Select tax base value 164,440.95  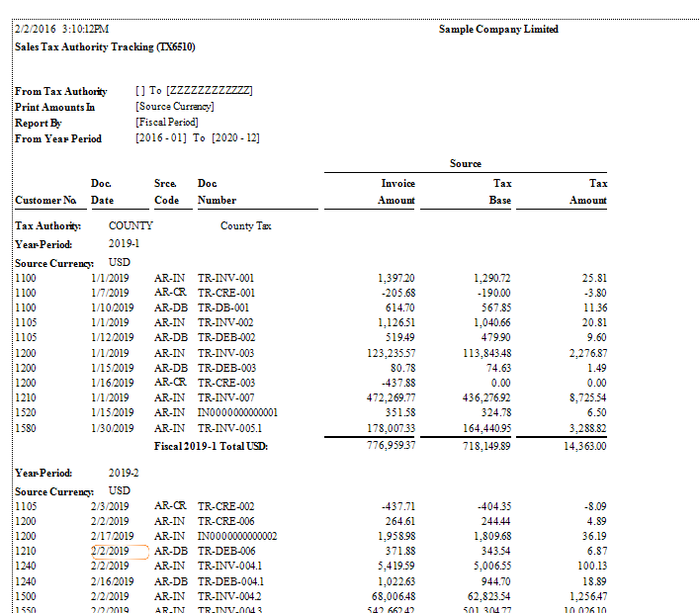(x=487, y=428)
